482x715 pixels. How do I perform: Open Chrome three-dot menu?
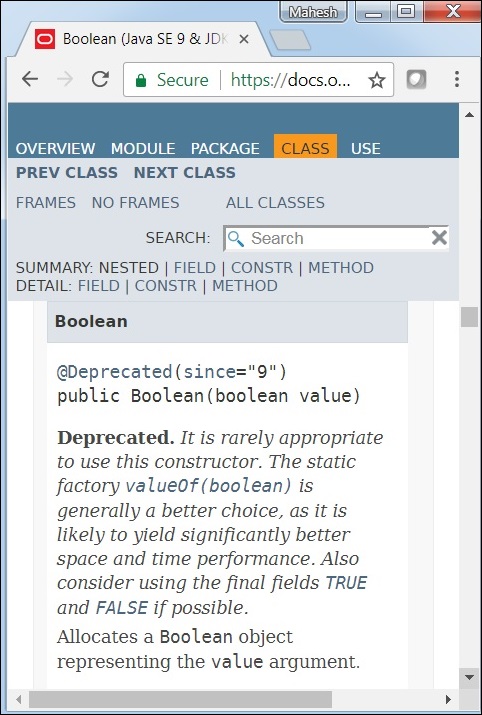point(456,79)
